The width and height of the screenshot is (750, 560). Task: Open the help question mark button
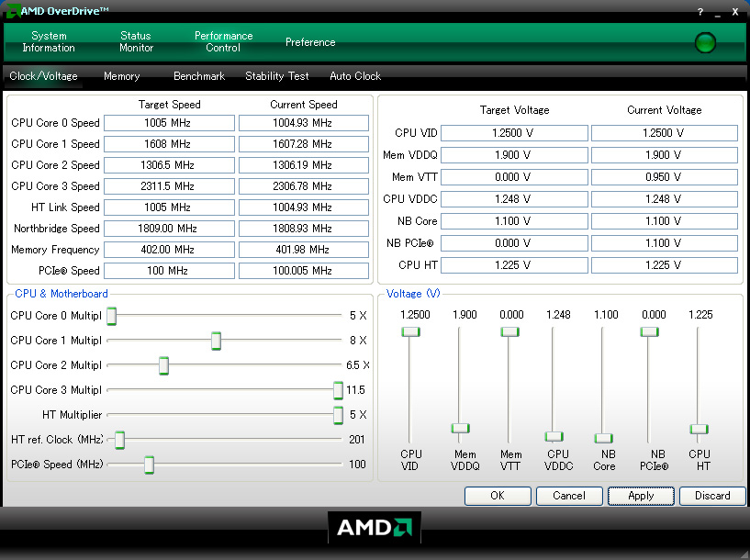point(700,12)
